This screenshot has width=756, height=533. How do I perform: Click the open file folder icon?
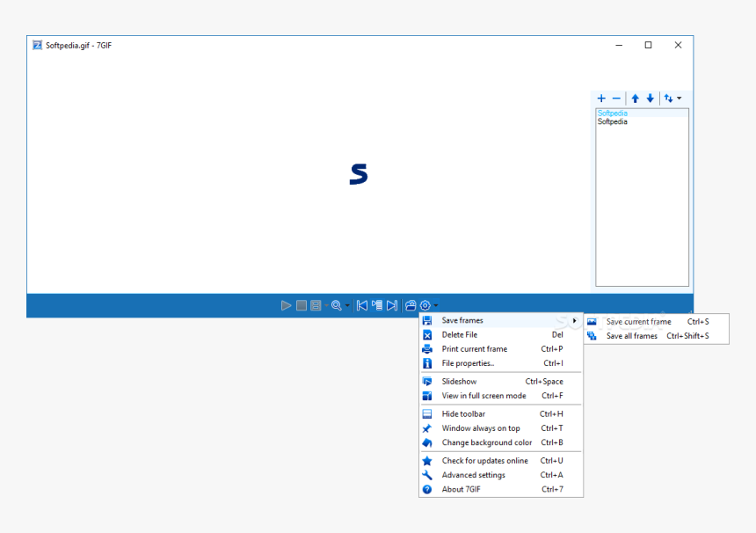[411, 305]
